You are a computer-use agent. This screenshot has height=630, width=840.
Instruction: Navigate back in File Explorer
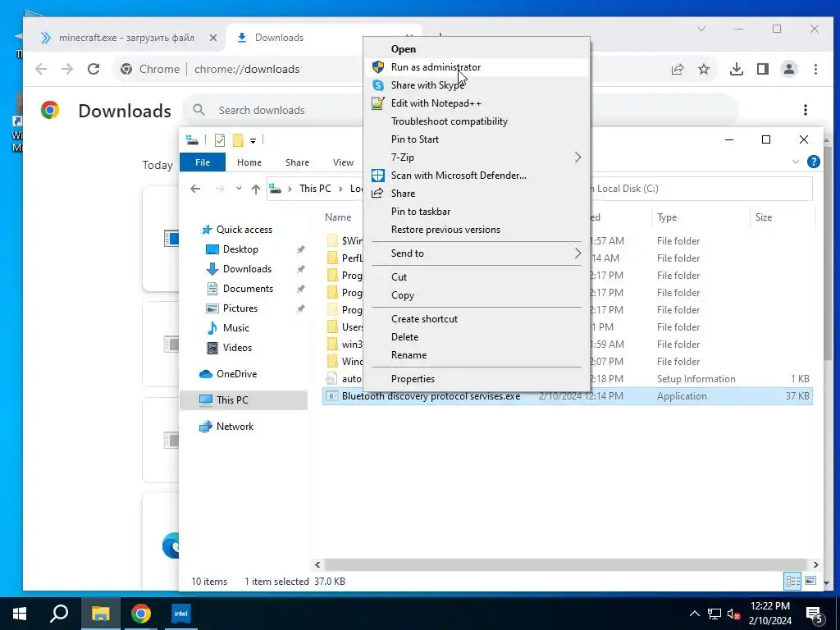tap(195, 189)
